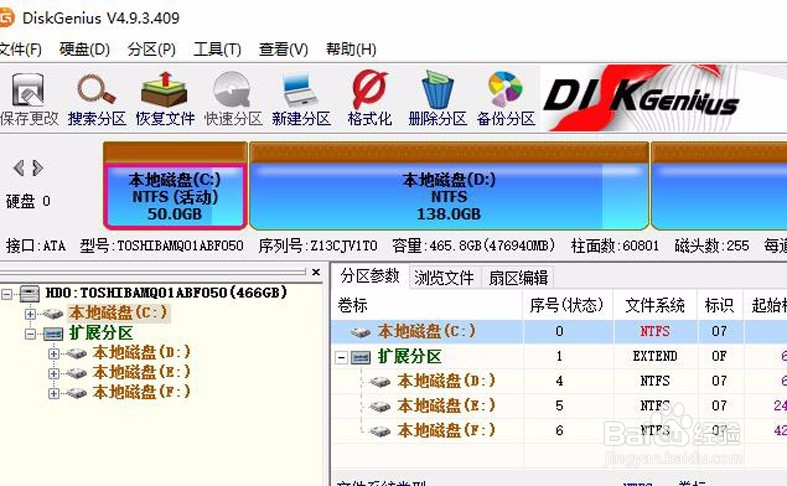787x486 pixels.
Task: Click 本地磁盘(C:) name in partition table
Action: click(426, 331)
